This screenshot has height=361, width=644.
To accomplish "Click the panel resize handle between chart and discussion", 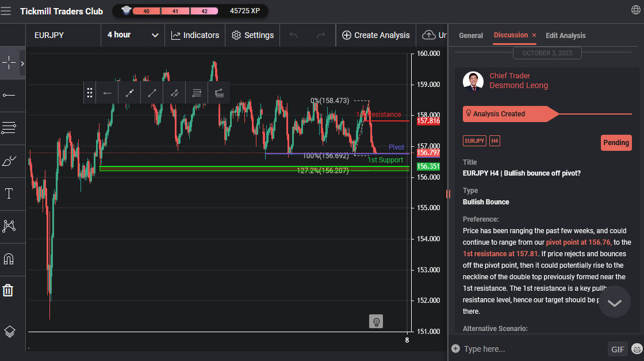I will point(448,193).
